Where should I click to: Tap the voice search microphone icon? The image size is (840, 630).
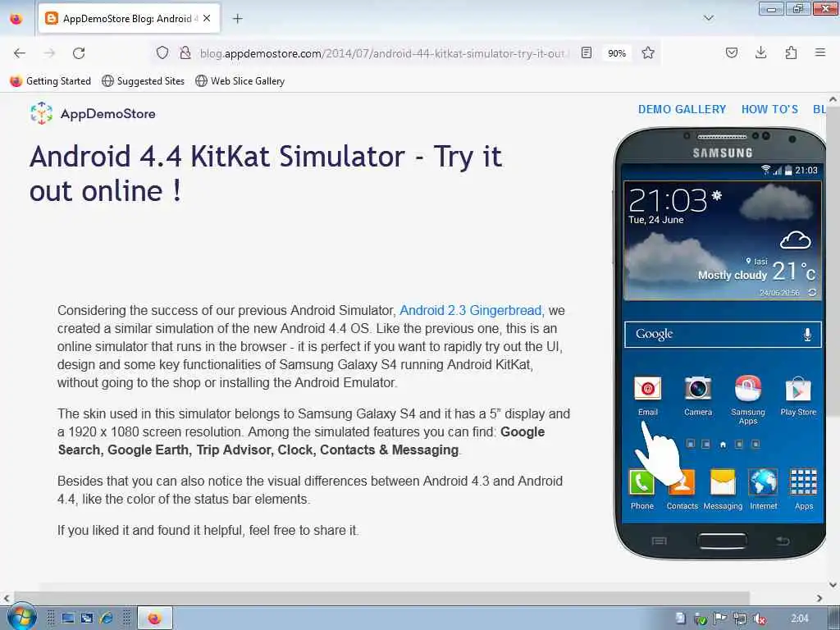pyautogui.click(x=807, y=335)
